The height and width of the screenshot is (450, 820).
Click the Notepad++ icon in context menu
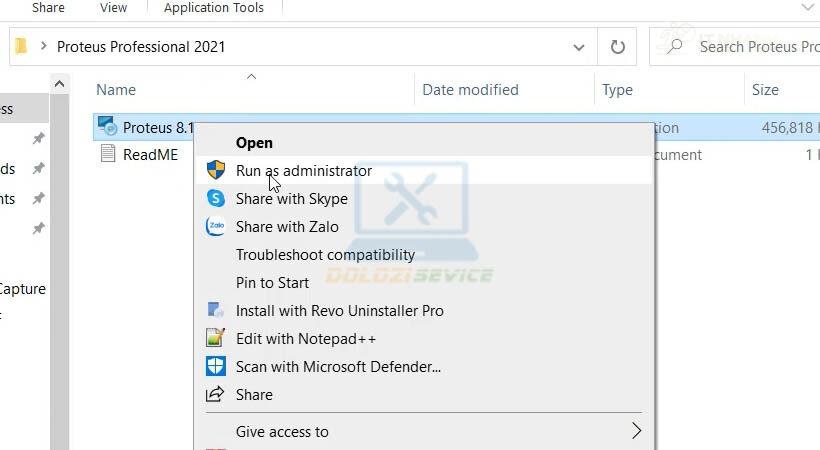point(215,339)
